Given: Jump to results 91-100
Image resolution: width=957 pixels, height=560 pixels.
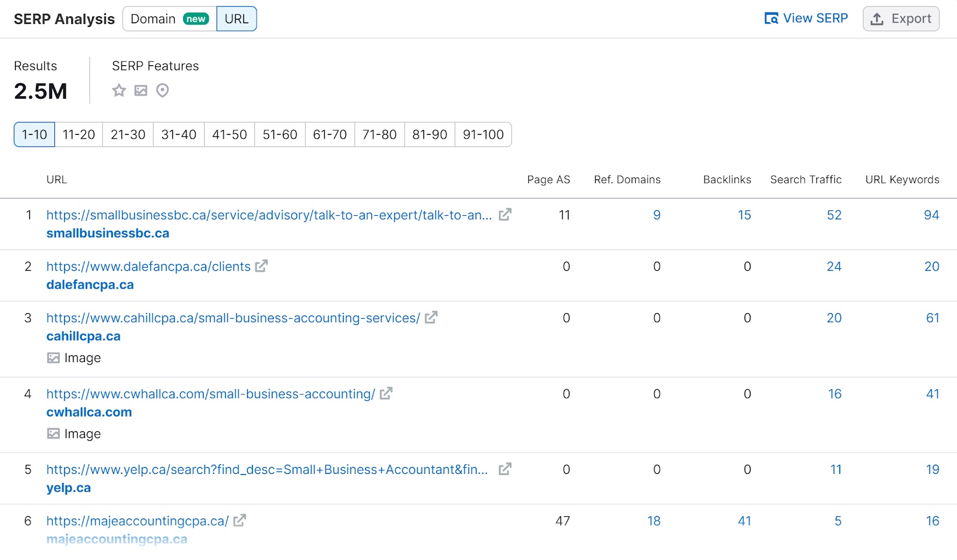Looking at the screenshot, I should (x=483, y=134).
